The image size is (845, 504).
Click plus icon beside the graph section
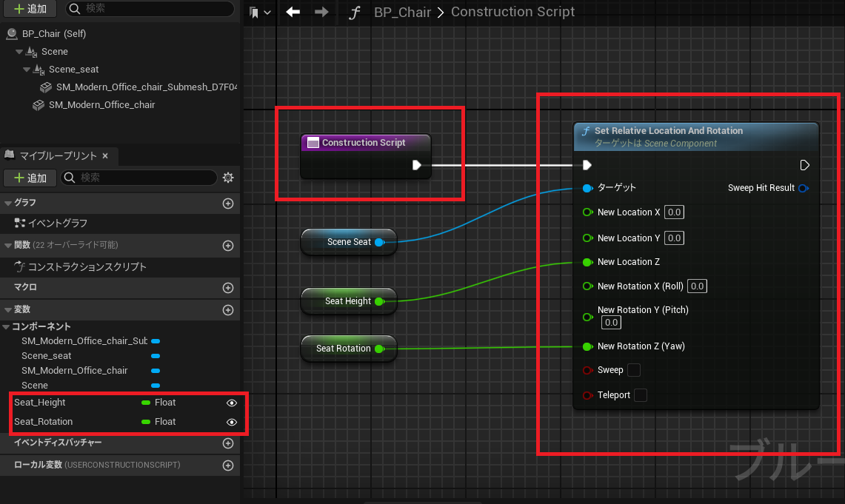point(228,203)
